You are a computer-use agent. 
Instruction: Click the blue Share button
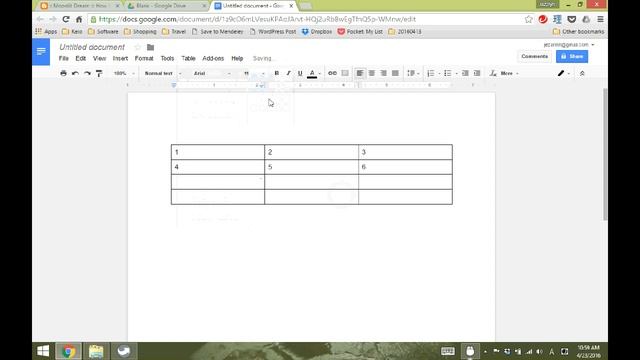coord(572,56)
